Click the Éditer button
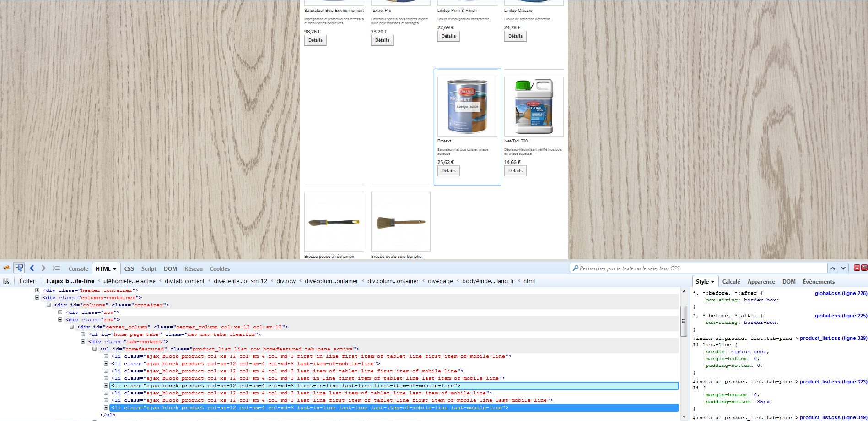Screen dimensions: 868x421 (27, 281)
